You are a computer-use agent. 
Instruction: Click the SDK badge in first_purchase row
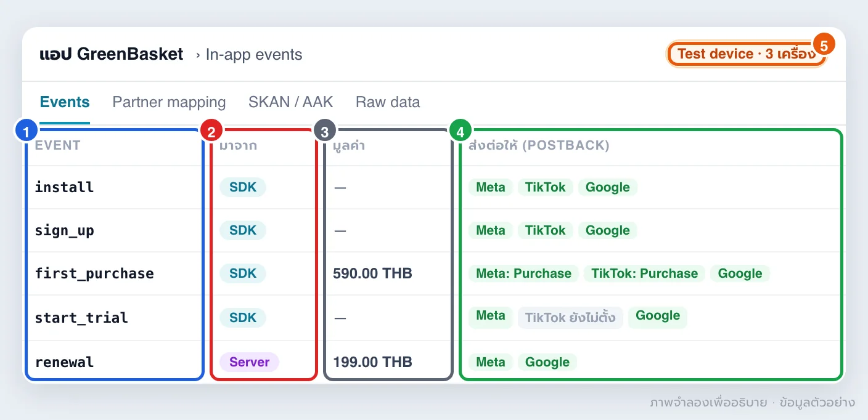tap(243, 273)
